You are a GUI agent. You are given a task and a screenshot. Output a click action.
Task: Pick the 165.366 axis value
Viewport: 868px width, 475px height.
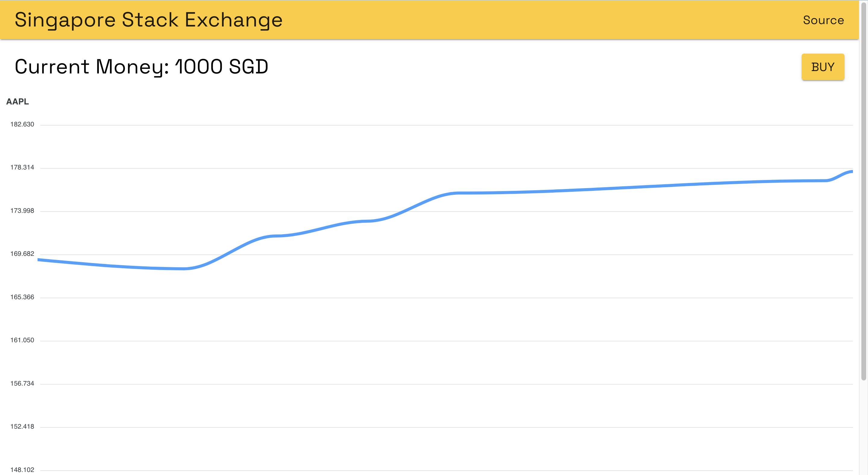tap(22, 297)
